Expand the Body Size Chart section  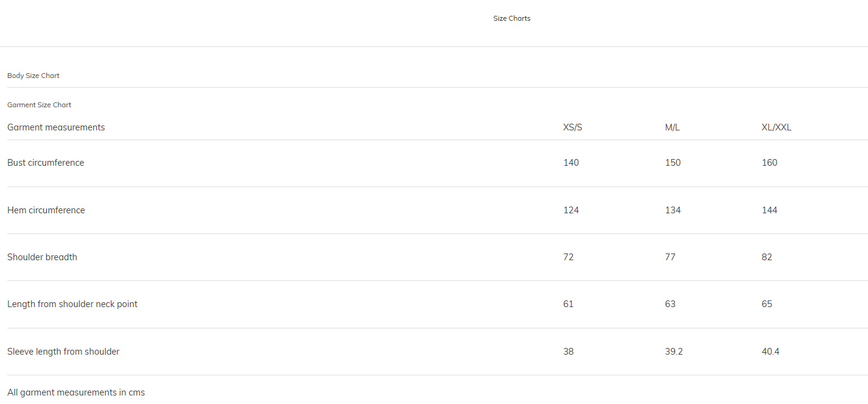[x=33, y=76]
